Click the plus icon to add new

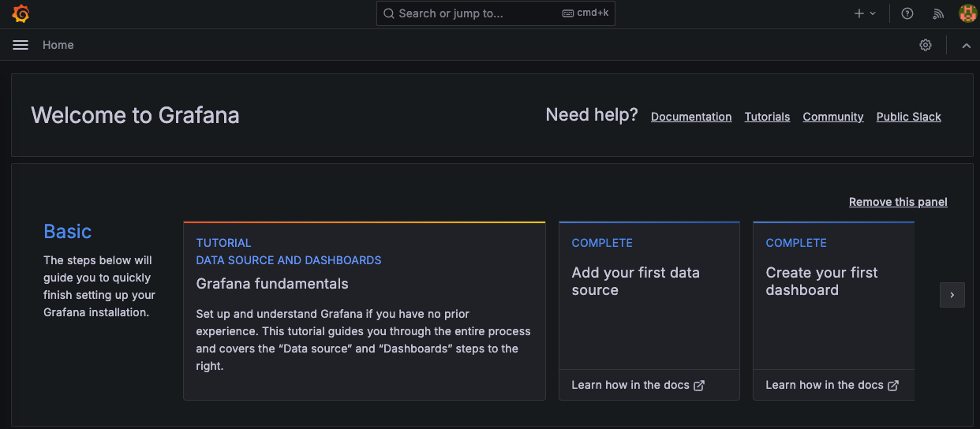[859, 13]
